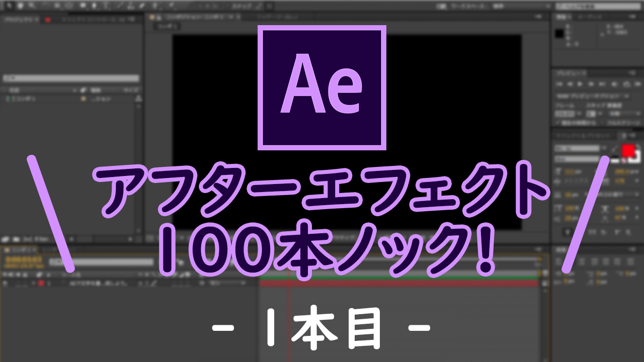Click the red fill color swatch
This screenshot has height=362, width=644.
(x=628, y=150)
